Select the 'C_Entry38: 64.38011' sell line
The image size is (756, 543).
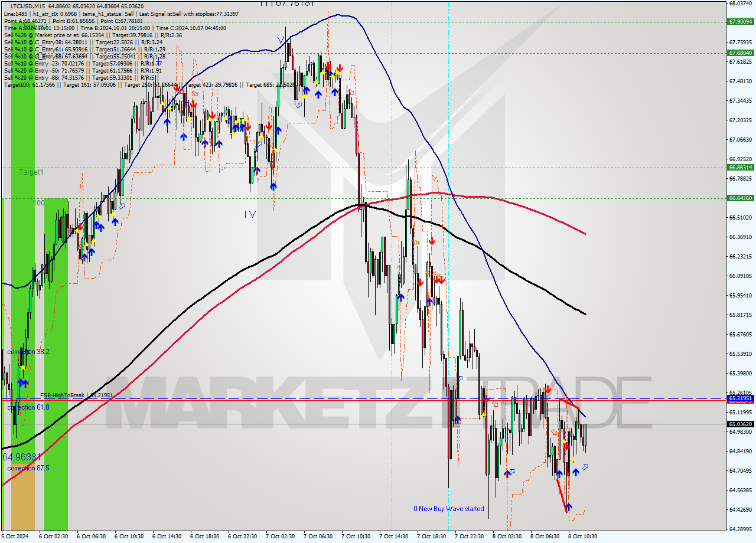83,42
